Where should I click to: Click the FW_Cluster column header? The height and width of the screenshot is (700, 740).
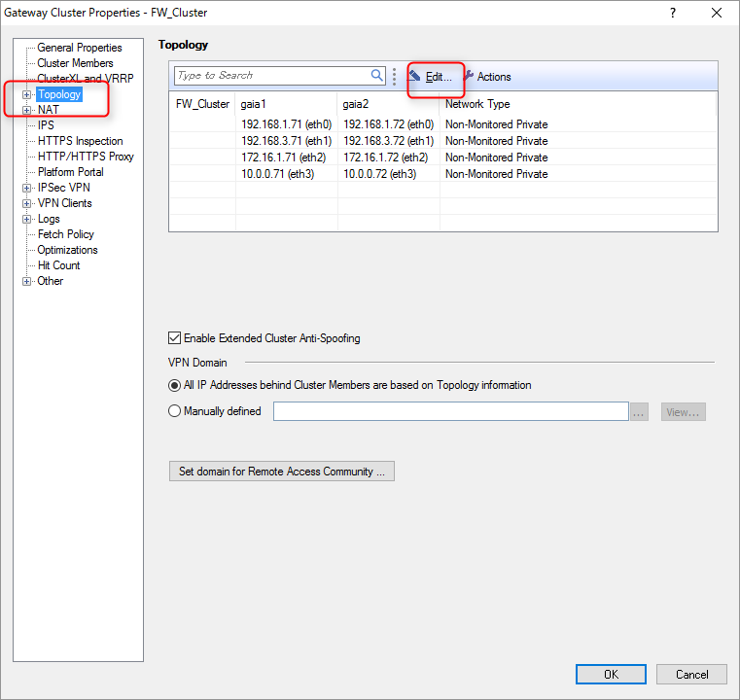click(202, 104)
